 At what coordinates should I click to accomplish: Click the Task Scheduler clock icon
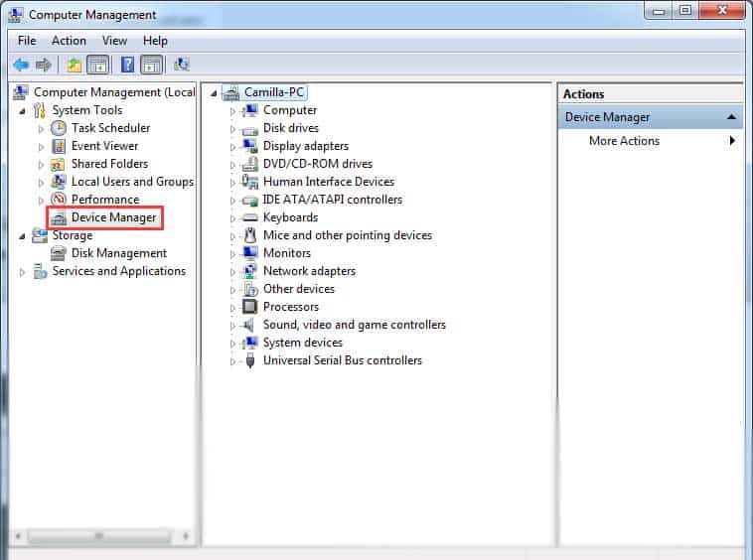coord(59,128)
